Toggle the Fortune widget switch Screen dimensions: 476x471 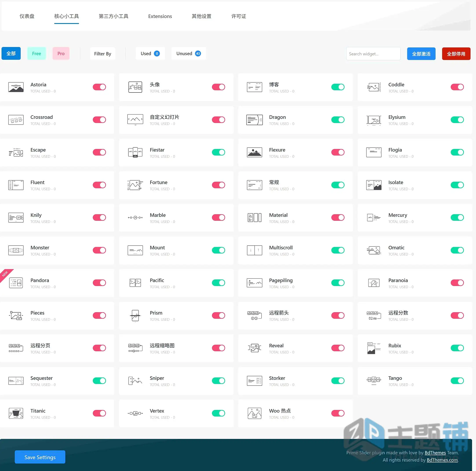pyautogui.click(x=219, y=185)
